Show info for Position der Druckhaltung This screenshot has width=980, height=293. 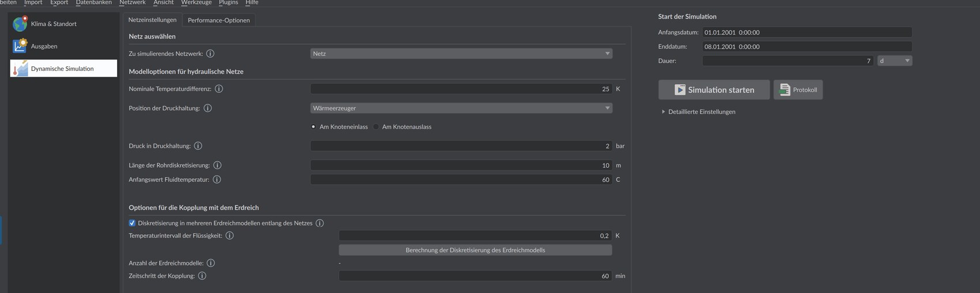208,108
